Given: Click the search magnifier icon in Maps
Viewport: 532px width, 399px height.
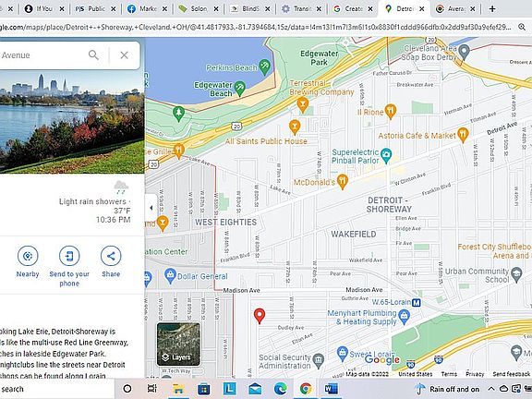Looking at the screenshot, I should (x=93, y=54).
